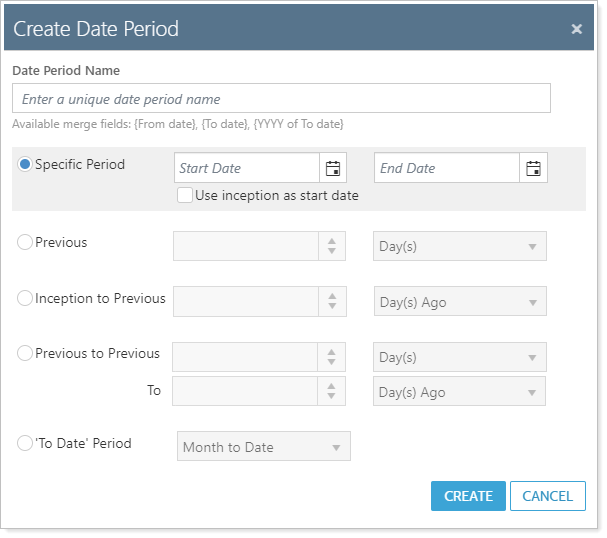
Task: Expand the To row Day(s) Ago dropdown
Action: [460, 392]
